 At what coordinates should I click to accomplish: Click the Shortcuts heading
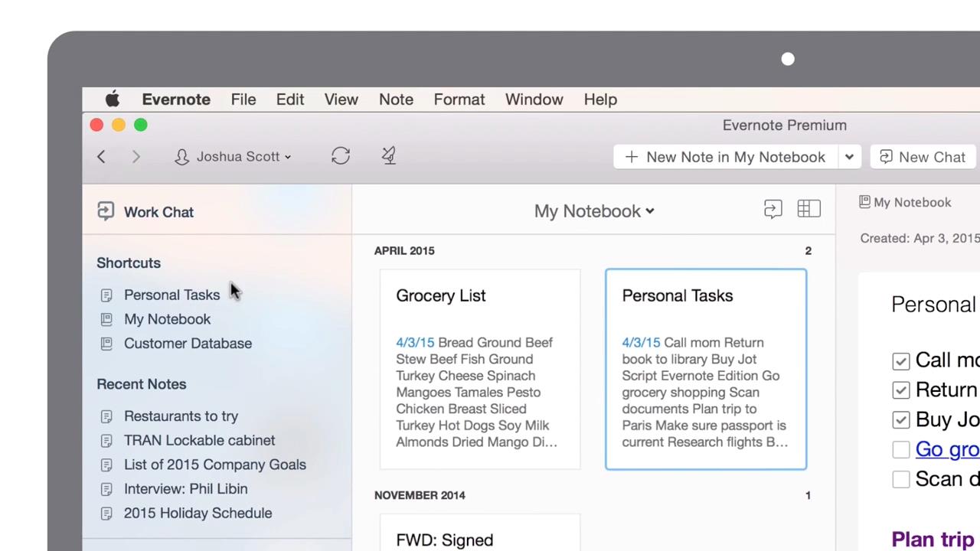pos(129,263)
